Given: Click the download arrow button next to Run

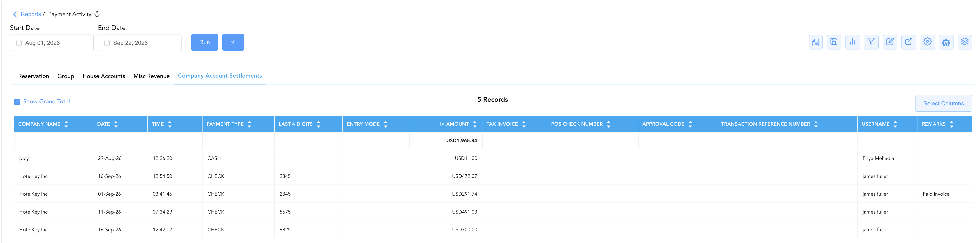Looking at the screenshot, I should [233, 42].
